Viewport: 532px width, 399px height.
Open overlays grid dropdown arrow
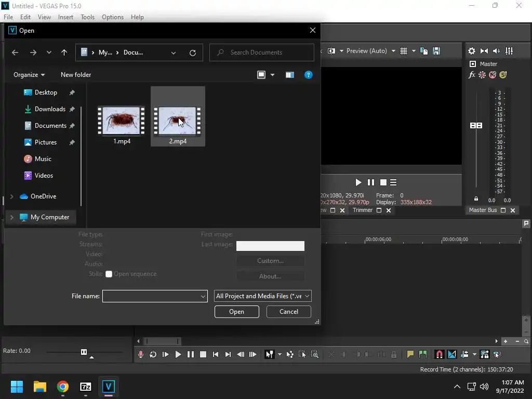tap(414, 51)
